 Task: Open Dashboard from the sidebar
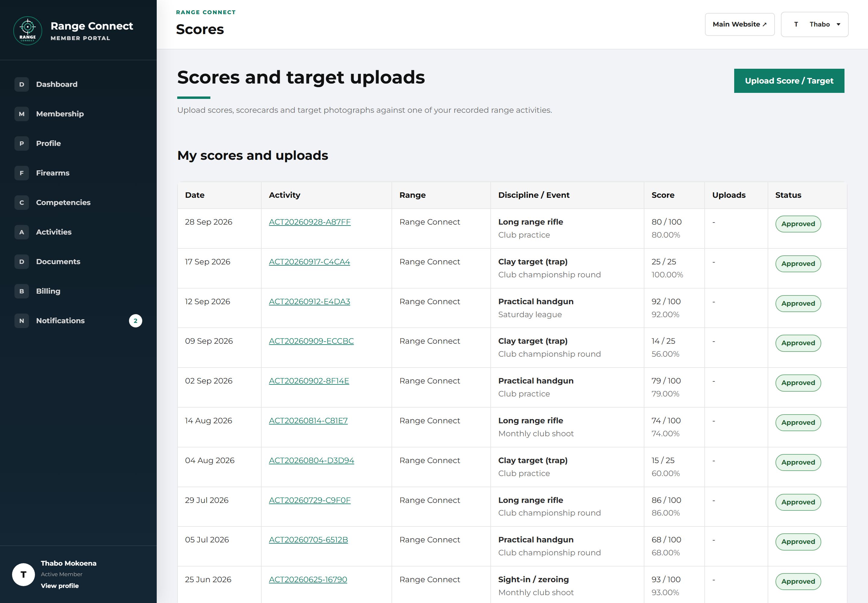pyautogui.click(x=78, y=84)
